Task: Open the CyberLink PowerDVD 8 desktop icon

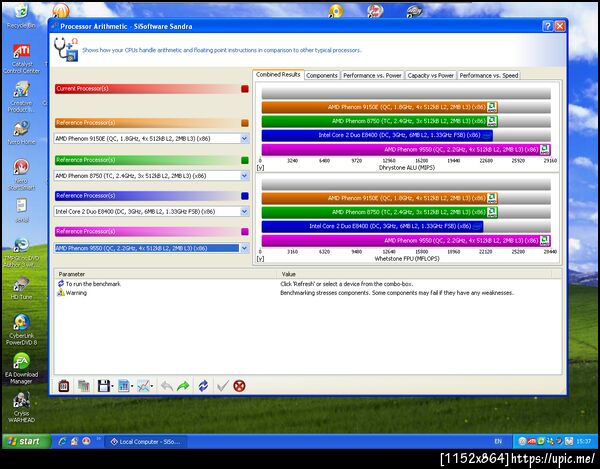Action: (x=21, y=330)
